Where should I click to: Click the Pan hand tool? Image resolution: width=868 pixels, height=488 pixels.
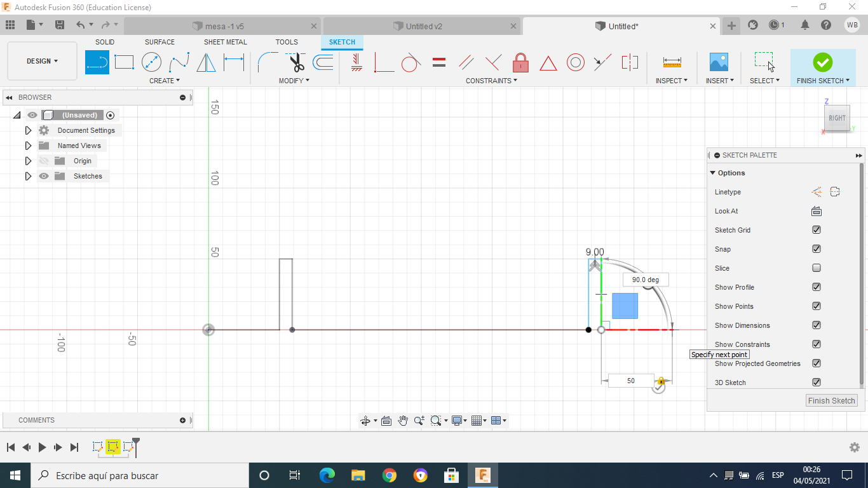click(x=403, y=420)
